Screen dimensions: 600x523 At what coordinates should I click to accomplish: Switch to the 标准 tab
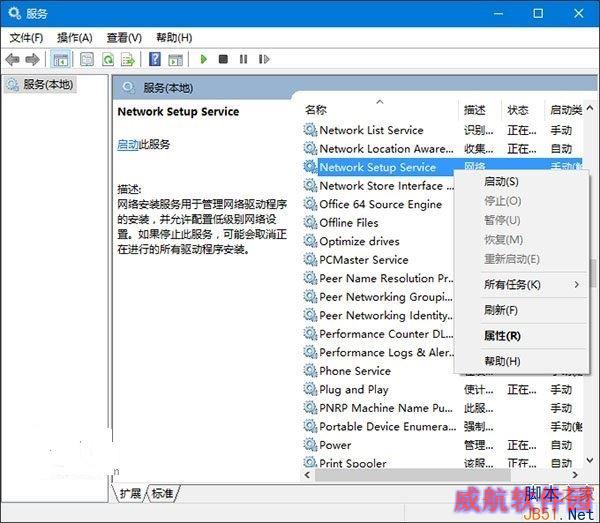[x=163, y=493]
